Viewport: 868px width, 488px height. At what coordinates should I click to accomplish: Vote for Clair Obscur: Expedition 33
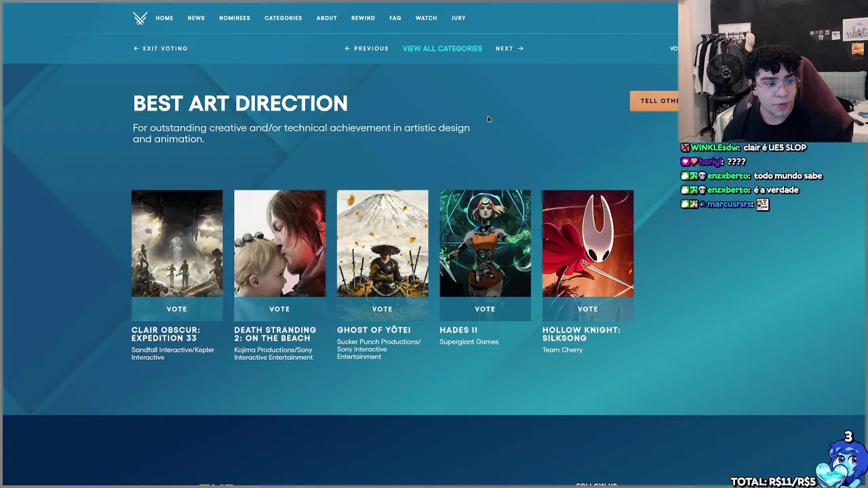(177, 309)
